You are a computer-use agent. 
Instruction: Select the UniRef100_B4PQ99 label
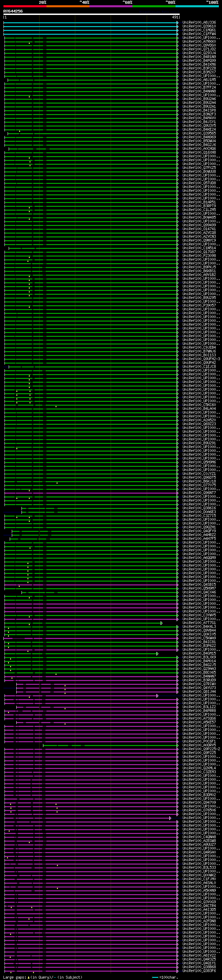[199, 60]
